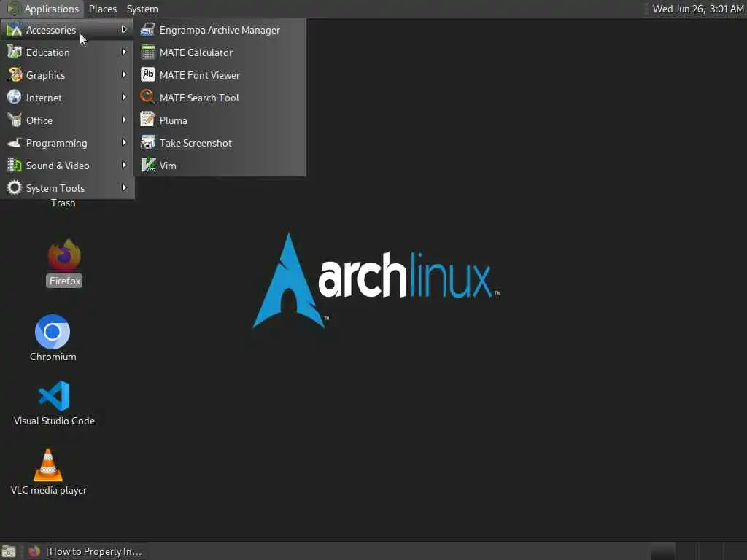Expand the Internet submenu arrow
Screen dimensions: 747x560
coord(124,97)
